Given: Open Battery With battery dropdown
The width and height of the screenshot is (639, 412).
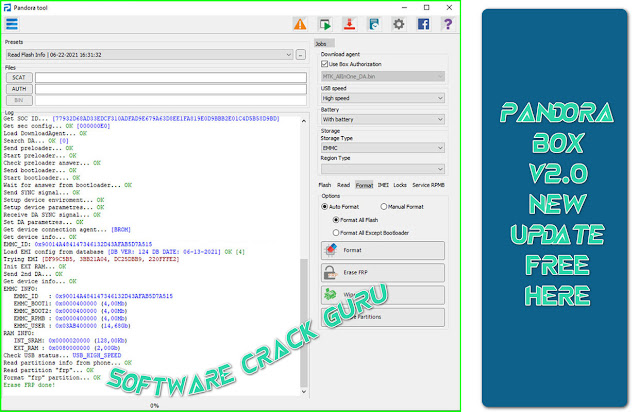Looking at the screenshot, I should pos(383,119).
